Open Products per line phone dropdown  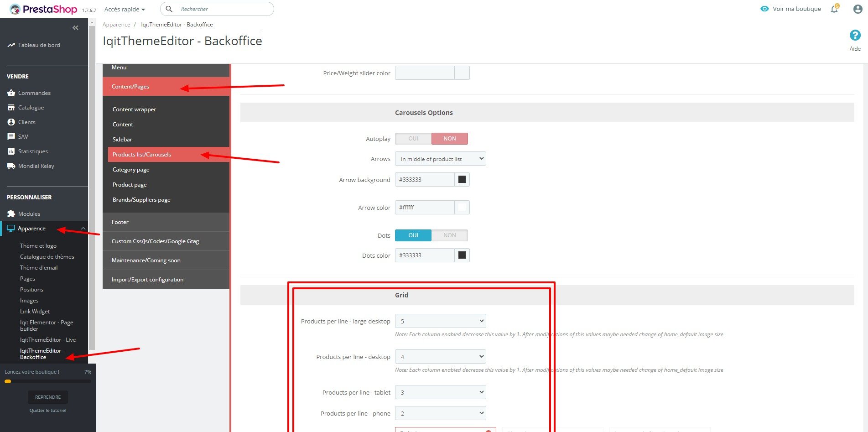tap(441, 413)
